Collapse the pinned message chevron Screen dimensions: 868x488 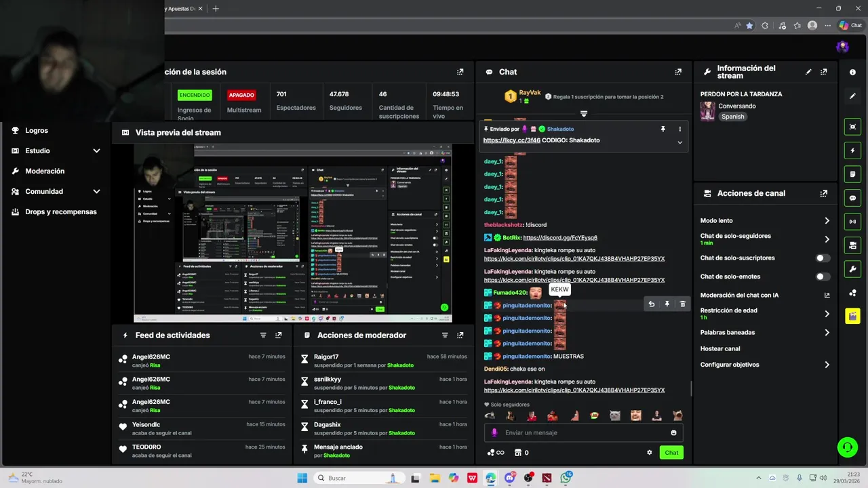pyautogui.click(x=679, y=142)
